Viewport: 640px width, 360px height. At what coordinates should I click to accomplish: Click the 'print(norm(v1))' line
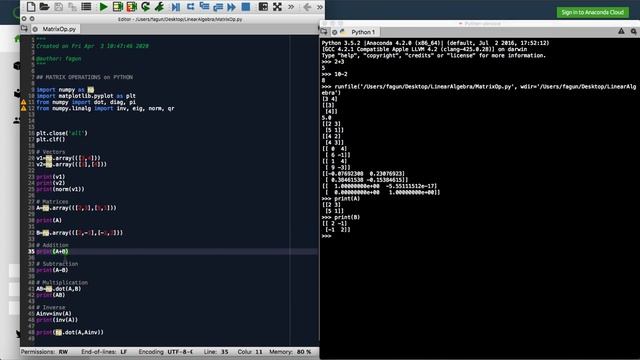[60, 189]
